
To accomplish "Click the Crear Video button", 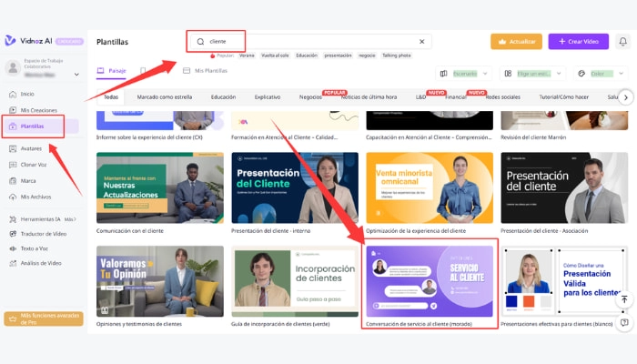I will pyautogui.click(x=578, y=42).
